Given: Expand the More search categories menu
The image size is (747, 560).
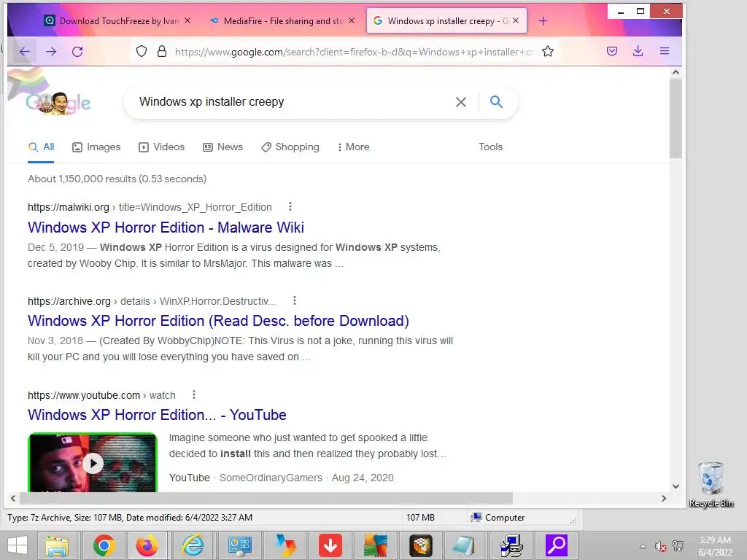Looking at the screenshot, I should coord(353,147).
